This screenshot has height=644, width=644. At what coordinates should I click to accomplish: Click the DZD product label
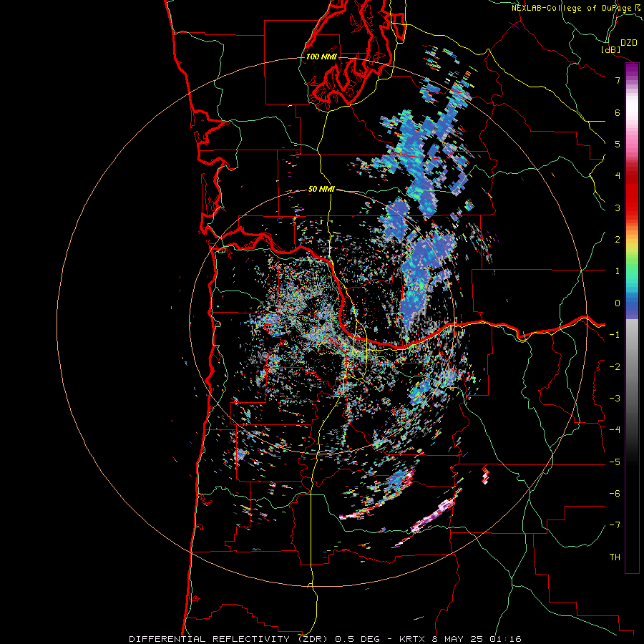(629, 43)
